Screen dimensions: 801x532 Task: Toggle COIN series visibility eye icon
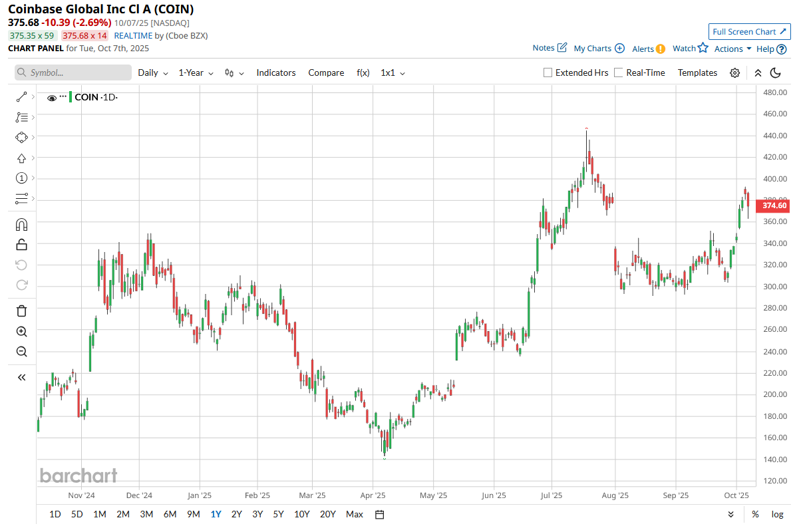[x=52, y=98]
